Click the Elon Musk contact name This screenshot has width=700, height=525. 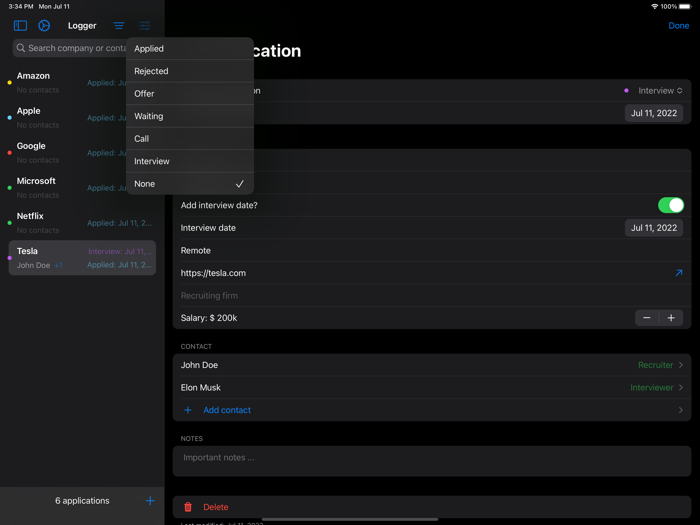200,388
